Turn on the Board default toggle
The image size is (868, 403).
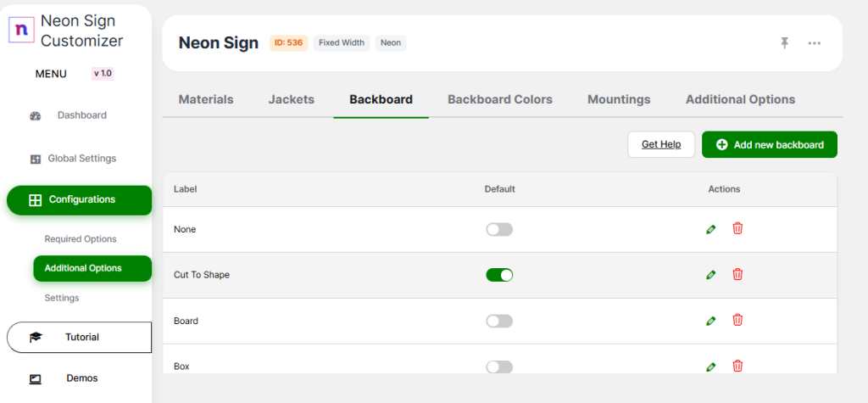[x=499, y=321]
